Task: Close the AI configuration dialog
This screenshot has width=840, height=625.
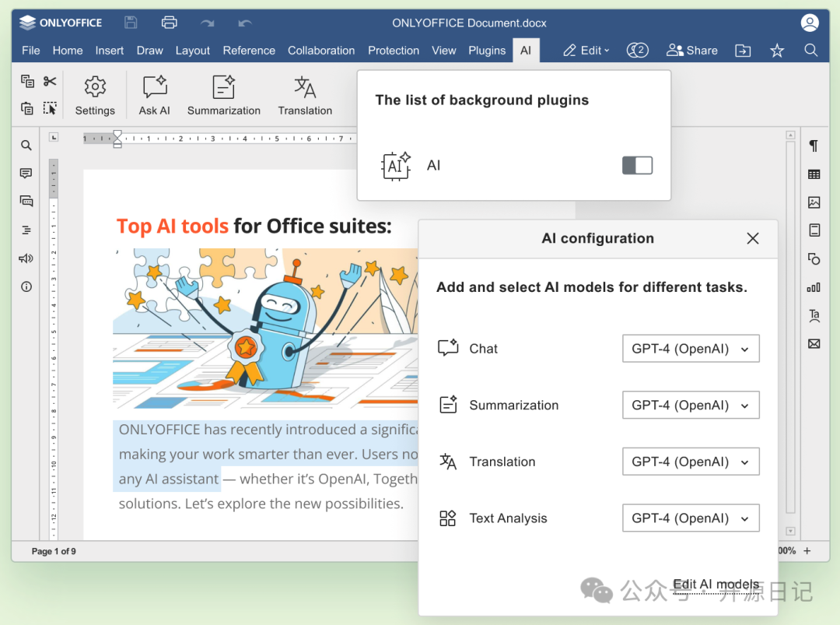Action: point(752,239)
